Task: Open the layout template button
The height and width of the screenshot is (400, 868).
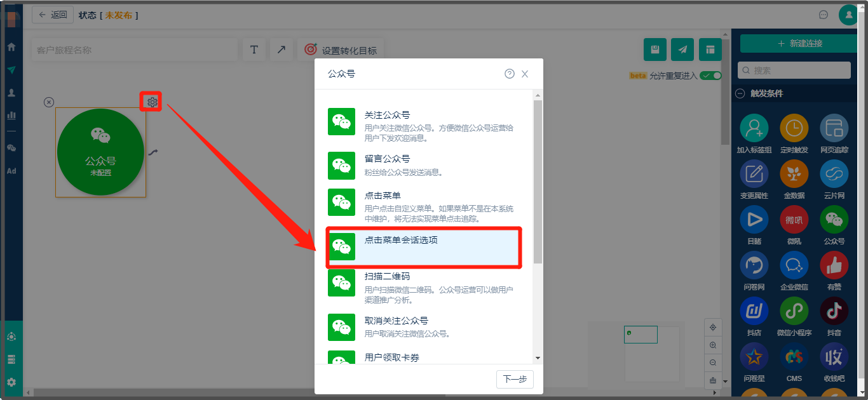Action: (710, 50)
